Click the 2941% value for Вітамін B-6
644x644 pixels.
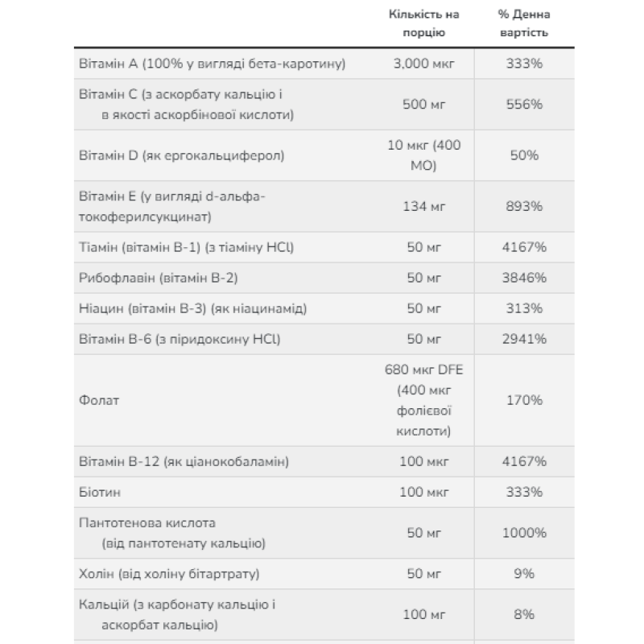coord(524,339)
